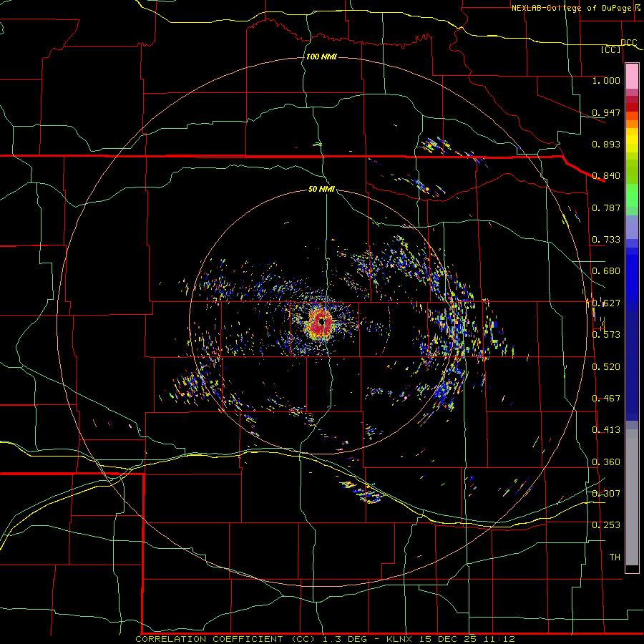Click the 1.000 scale value
The height and width of the screenshot is (644, 644).
[606, 80]
